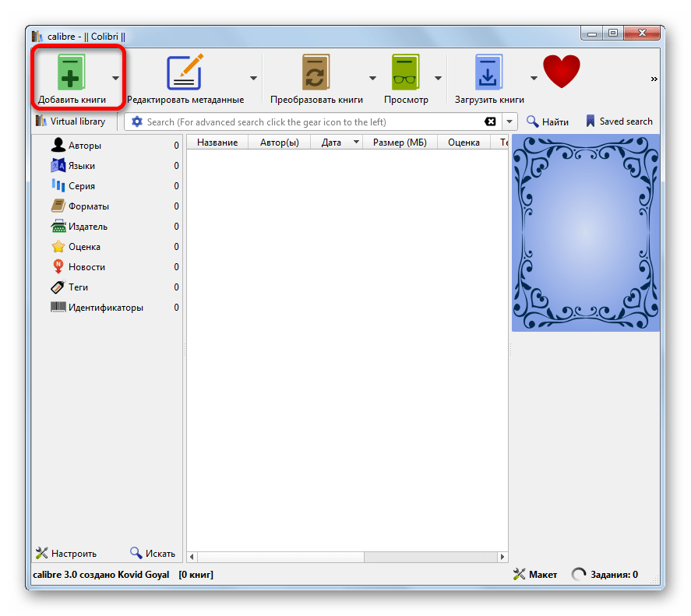The height and width of the screenshot is (616, 691).
Task: Click the Макет layout button
Action: pos(535,575)
